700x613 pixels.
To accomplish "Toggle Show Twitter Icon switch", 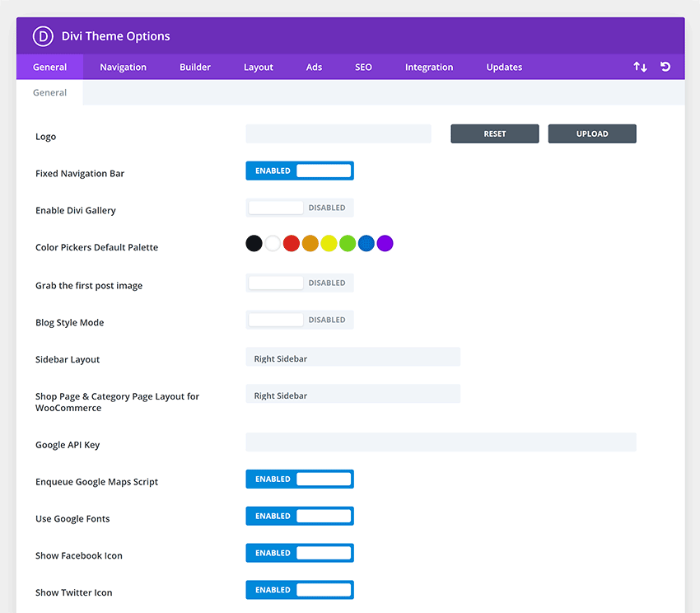I will (300, 590).
